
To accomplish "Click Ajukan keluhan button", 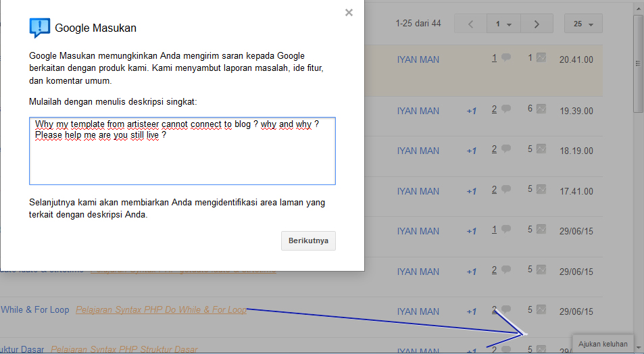I will (x=603, y=344).
